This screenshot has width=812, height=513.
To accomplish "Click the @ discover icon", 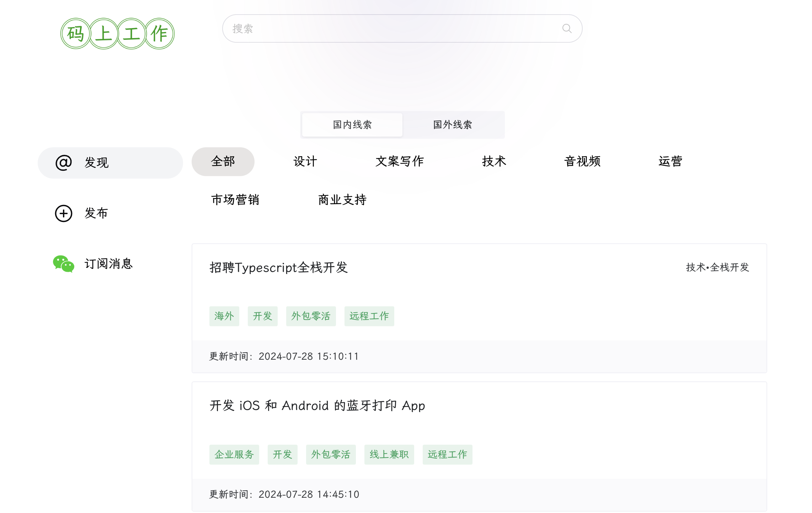I will tap(64, 163).
